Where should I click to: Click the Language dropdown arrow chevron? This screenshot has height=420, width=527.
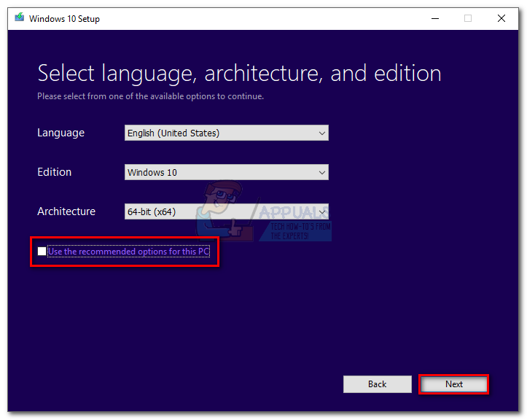(x=321, y=133)
